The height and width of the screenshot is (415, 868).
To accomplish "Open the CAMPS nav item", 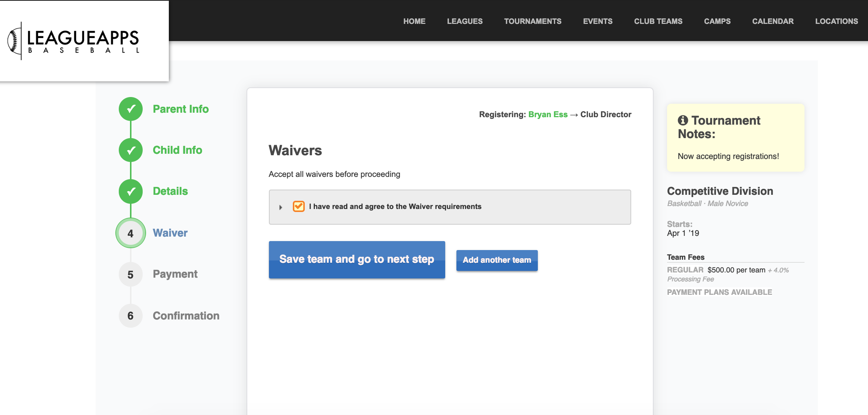I will (x=717, y=21).
